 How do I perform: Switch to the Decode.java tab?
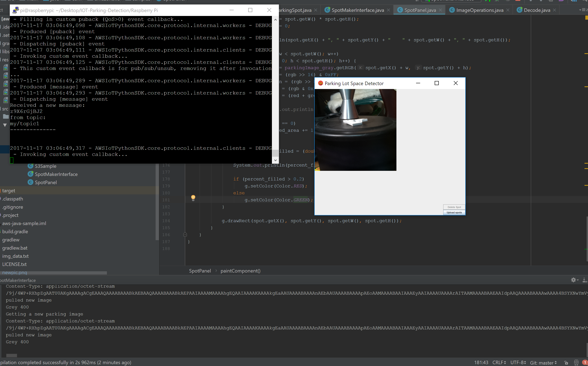(x=537, y=10)
